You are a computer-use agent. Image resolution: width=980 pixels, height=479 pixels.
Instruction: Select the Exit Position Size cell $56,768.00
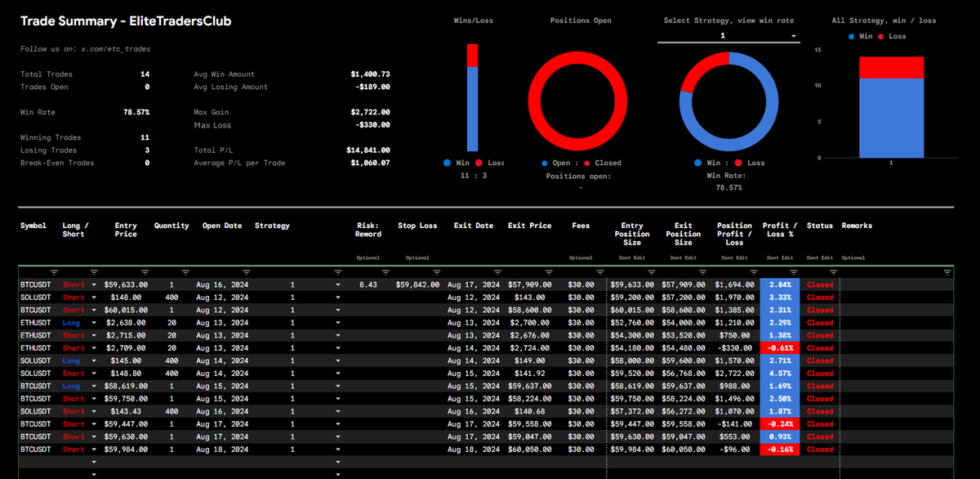coord(684,374)
